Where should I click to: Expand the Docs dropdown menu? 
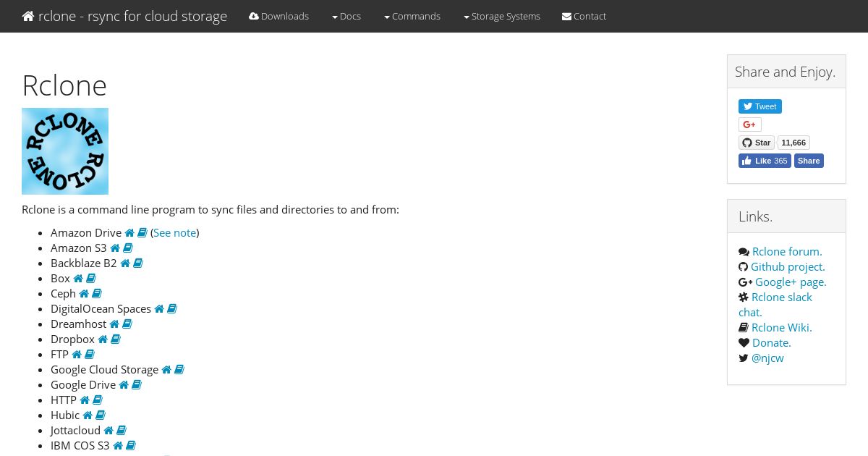click(346, 16)
